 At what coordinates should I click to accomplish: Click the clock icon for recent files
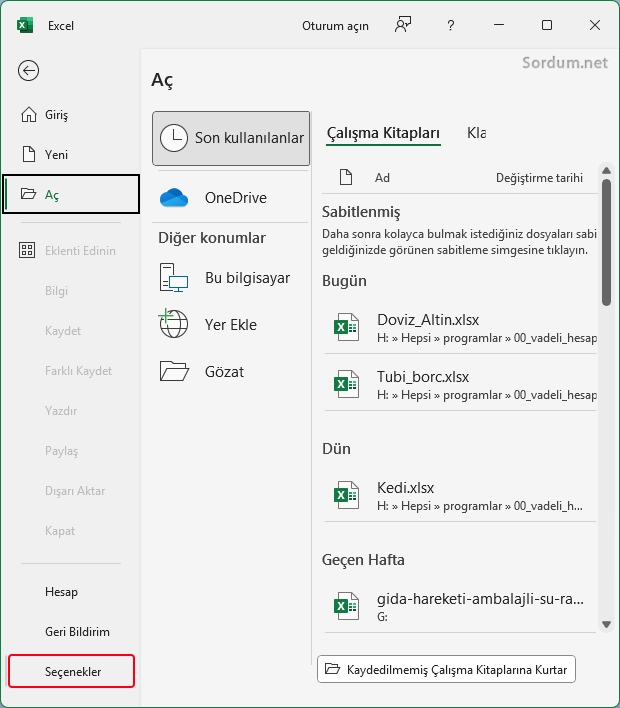174,138
